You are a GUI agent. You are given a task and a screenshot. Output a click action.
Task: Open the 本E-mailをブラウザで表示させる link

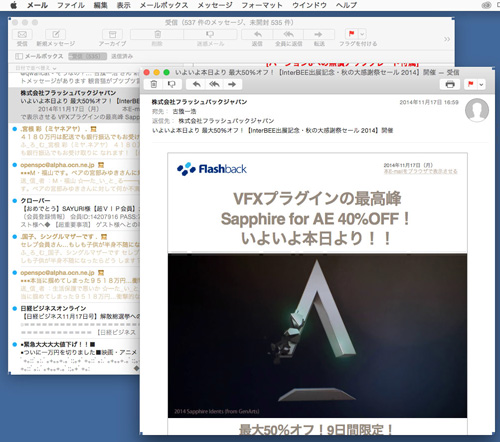point(420,171)
